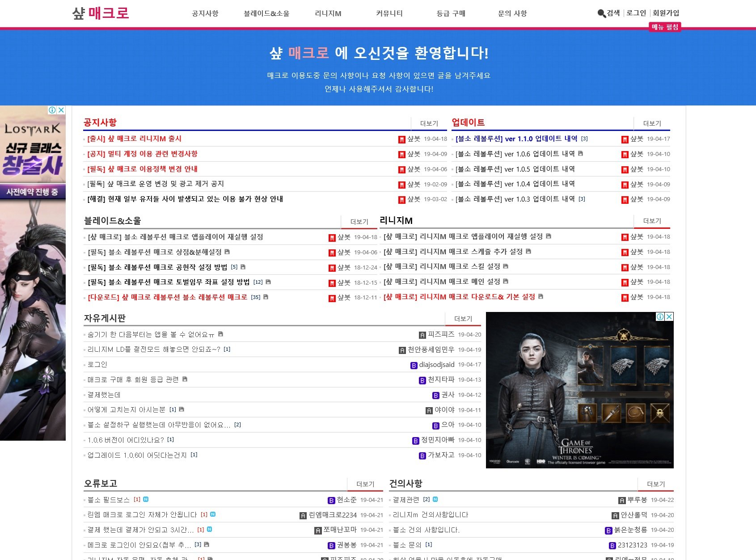756x560 pixels.
Task: Open 공지사항 in the top navigation
Action: (205, 13)
